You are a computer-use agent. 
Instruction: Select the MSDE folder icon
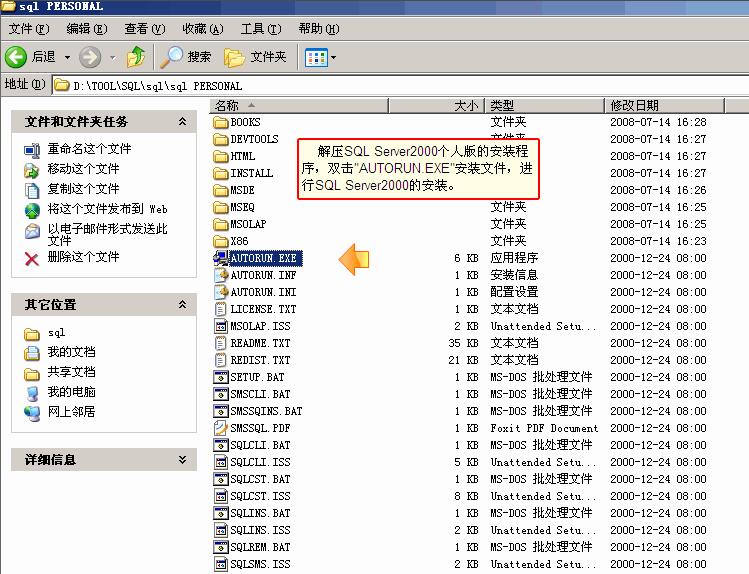point(221,191)
